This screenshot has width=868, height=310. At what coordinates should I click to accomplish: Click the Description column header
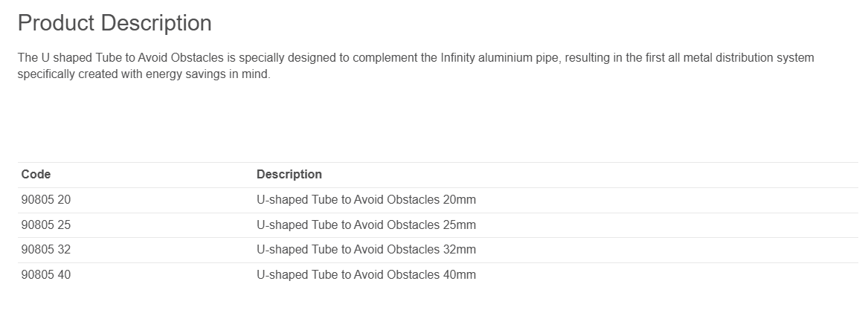pyautogui.click(x=289, y=174)
